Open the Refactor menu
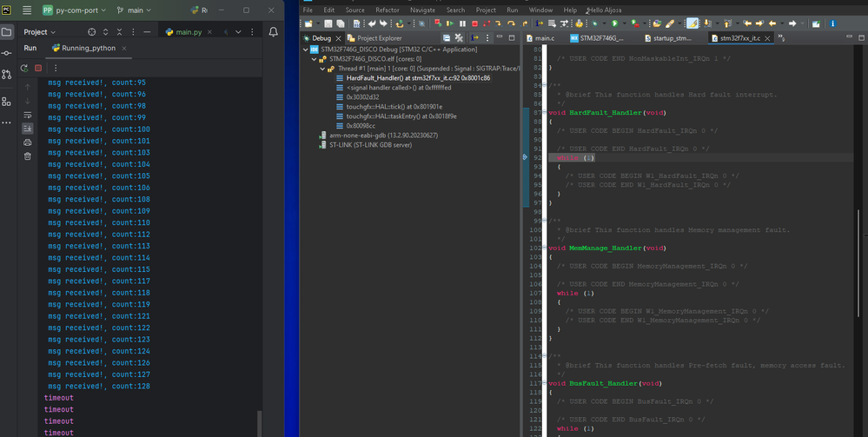868x437 pixels. tap(388, 10)
